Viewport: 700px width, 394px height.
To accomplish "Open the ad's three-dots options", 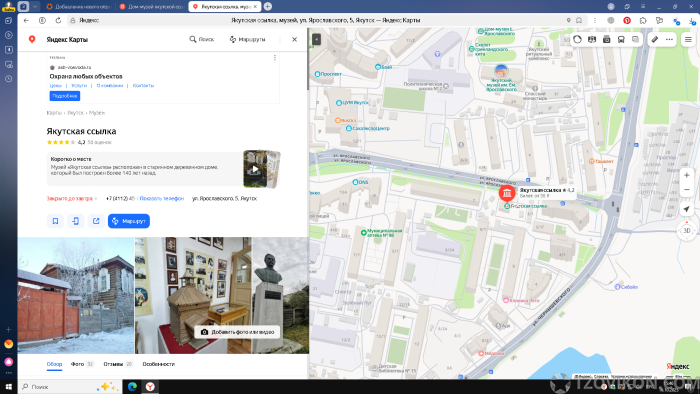I will pyautogui.click(x=275, y=58).
